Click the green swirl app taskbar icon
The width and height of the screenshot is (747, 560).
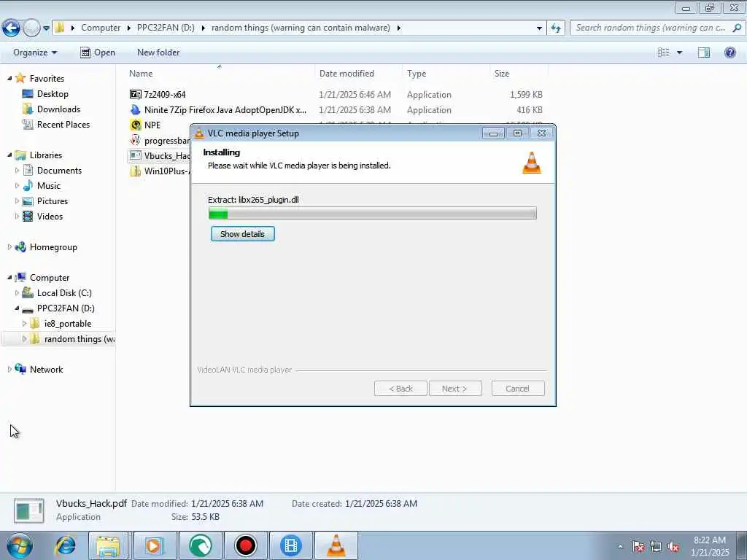[201, 545]
